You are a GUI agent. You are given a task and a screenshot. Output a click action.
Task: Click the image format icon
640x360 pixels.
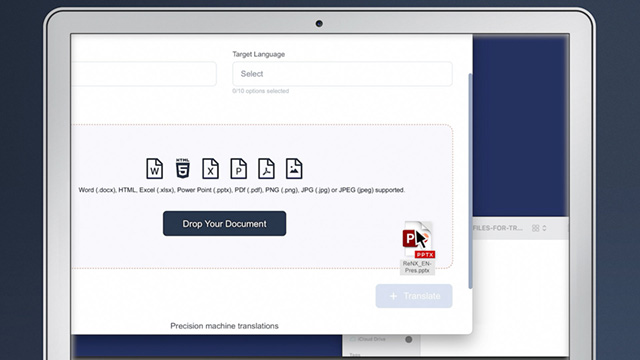click(294, 169)
